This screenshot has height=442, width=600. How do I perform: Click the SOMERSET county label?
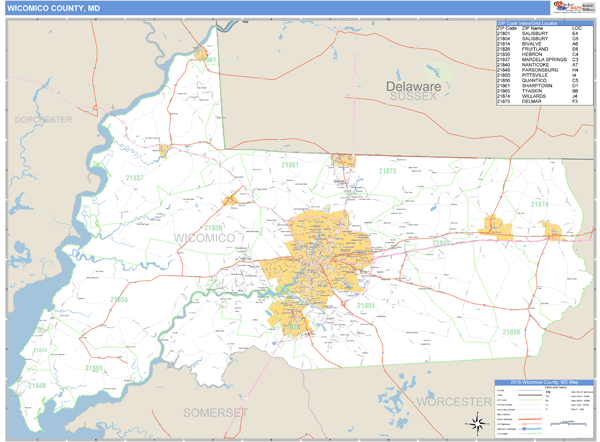[212, 412]
